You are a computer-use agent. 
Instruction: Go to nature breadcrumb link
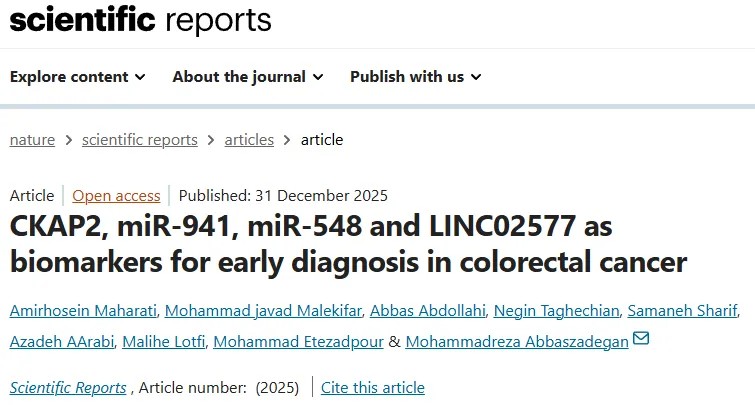(x=32, y=140)
